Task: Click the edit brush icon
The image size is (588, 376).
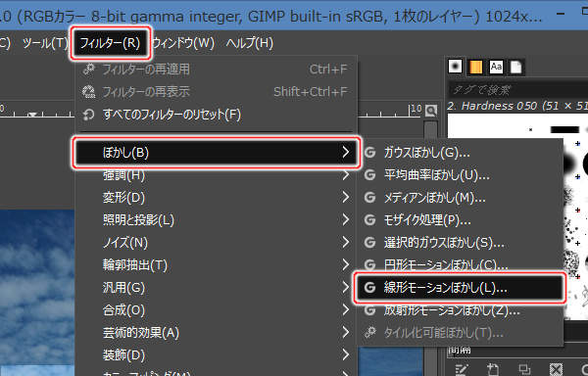Action: click(x=462, y=370)
